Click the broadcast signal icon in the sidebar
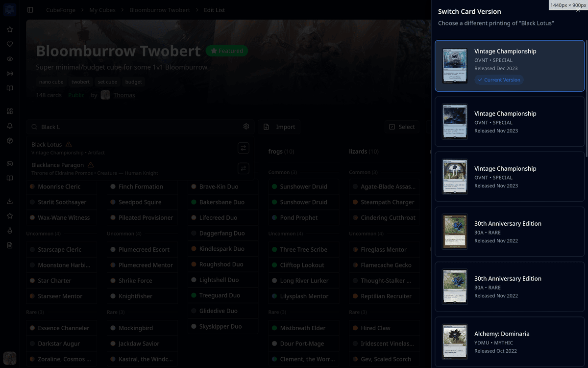Image resolution: width=588 pixels, height=368 pixels. [x=10, y=74]
